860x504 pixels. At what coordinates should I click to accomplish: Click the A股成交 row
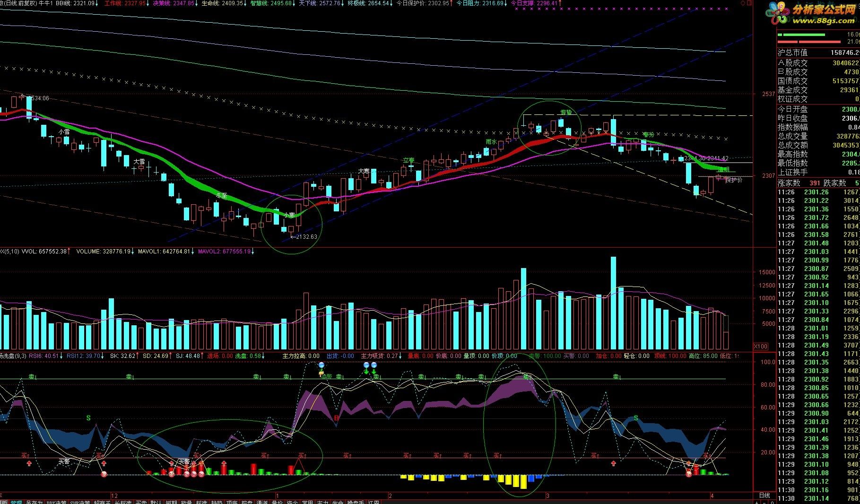coord(818,62)
